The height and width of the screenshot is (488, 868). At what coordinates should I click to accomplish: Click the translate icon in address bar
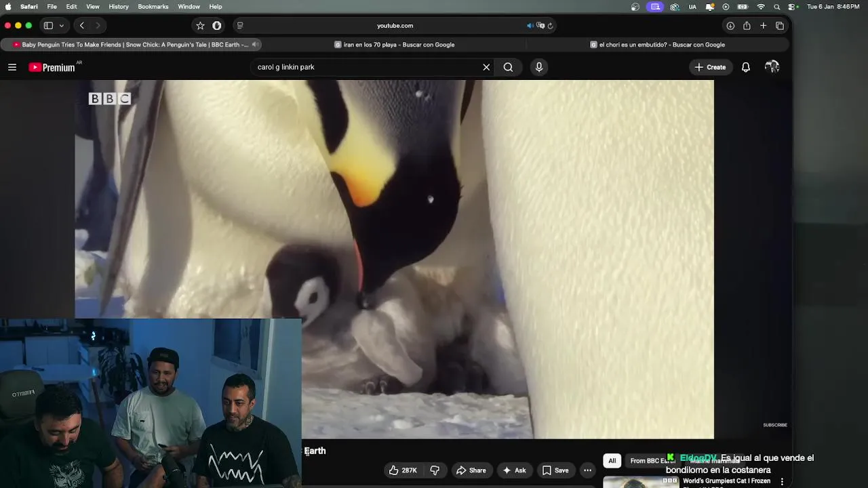click(x=540, y=26)
